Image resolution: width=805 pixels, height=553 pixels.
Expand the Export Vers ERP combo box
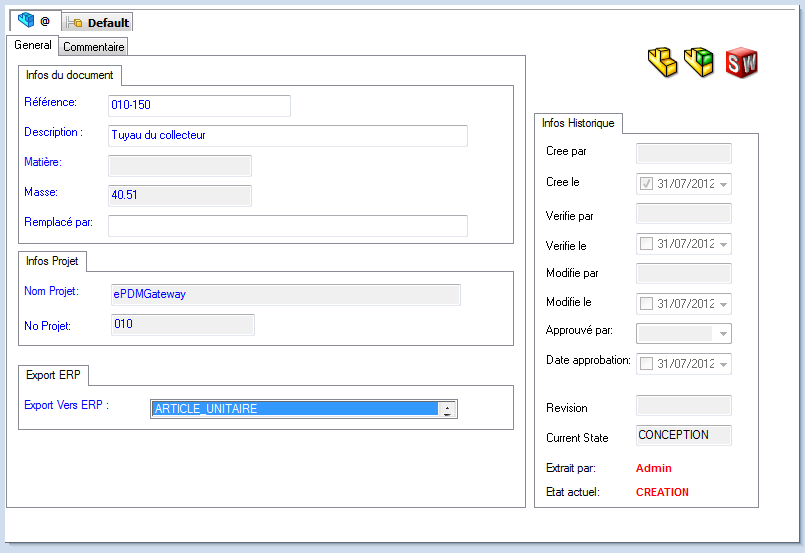[447, 409]
